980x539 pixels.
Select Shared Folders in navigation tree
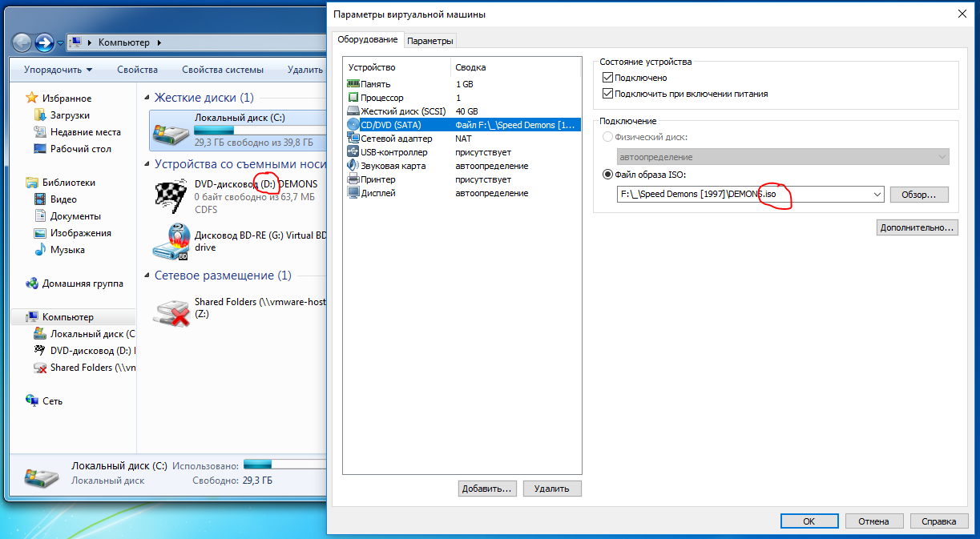84,368
